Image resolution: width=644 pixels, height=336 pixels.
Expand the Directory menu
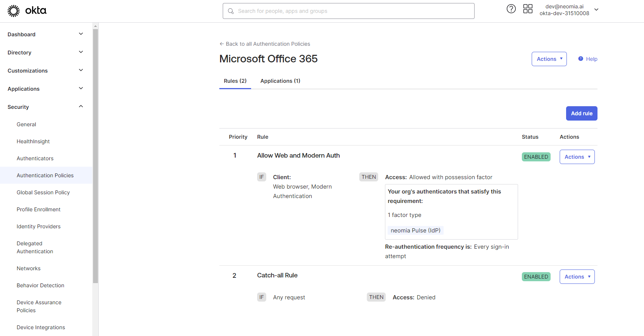(46, 53)
